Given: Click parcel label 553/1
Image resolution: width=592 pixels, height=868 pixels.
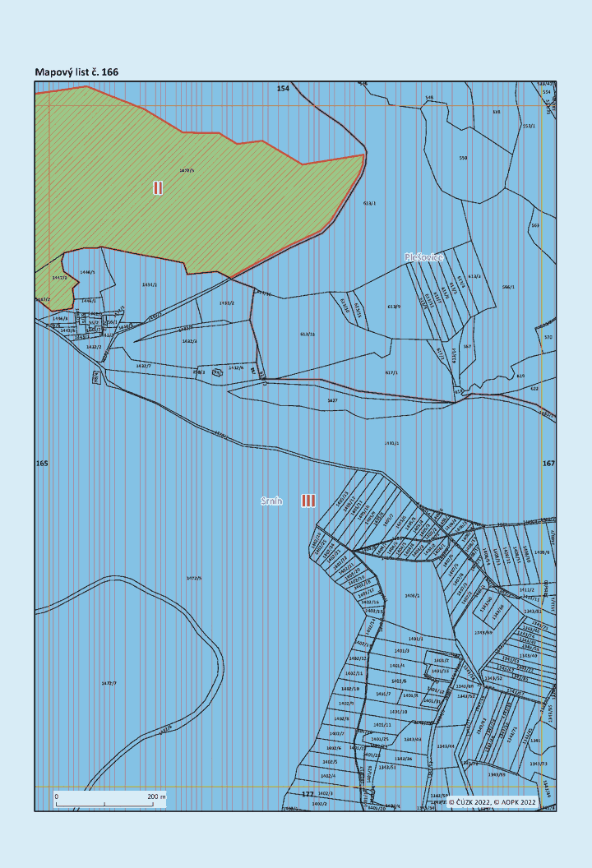Looking at the screenshot, I should (x=529, y=127).
